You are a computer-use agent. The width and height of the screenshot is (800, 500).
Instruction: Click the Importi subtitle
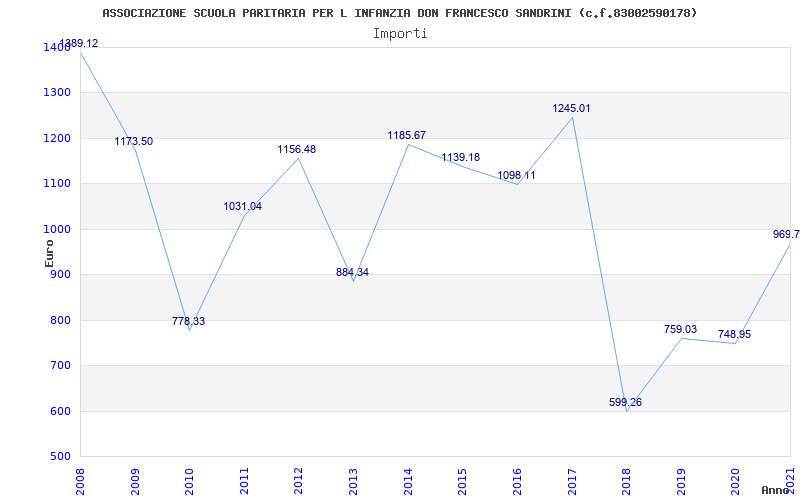[400, 34]
